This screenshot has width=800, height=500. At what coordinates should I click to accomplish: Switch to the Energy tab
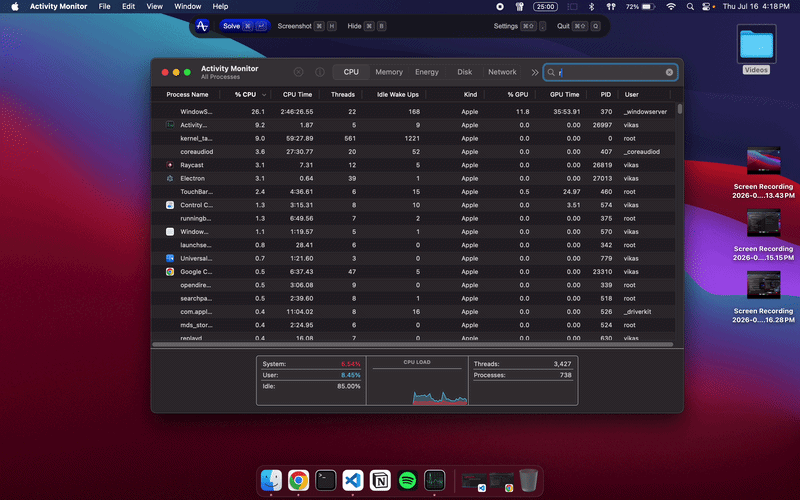[427, 72]
